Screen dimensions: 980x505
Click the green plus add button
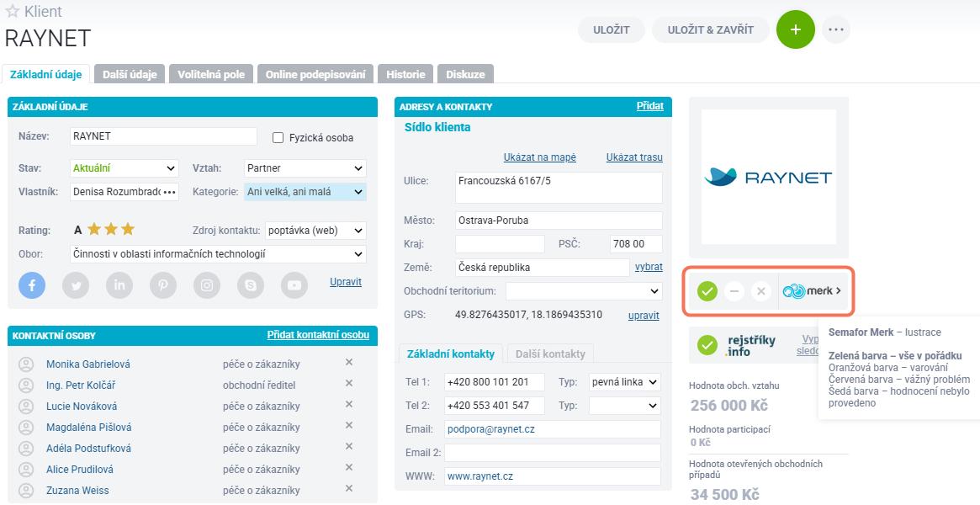pyautogui.click(x=796, y=29)
